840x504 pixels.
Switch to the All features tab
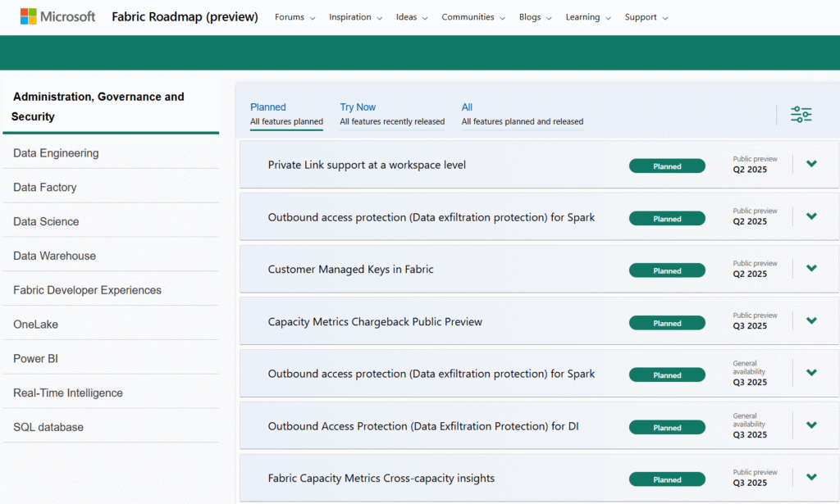[523, 114]
